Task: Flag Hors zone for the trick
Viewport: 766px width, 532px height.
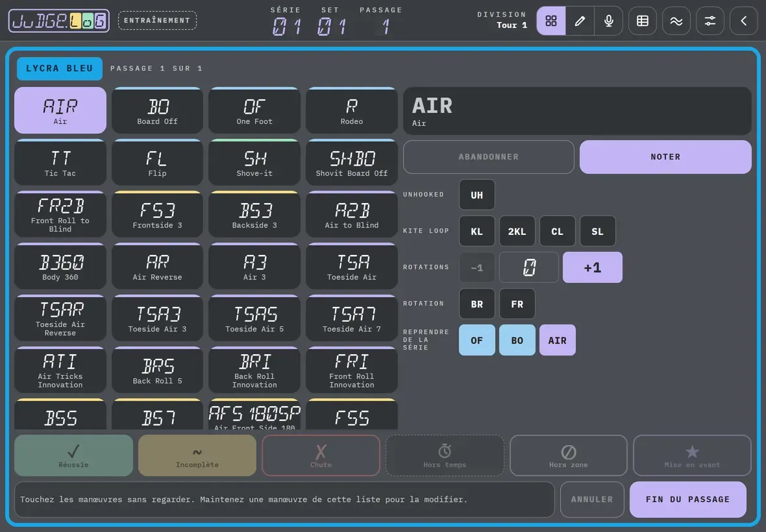Action: pos(569,455)
